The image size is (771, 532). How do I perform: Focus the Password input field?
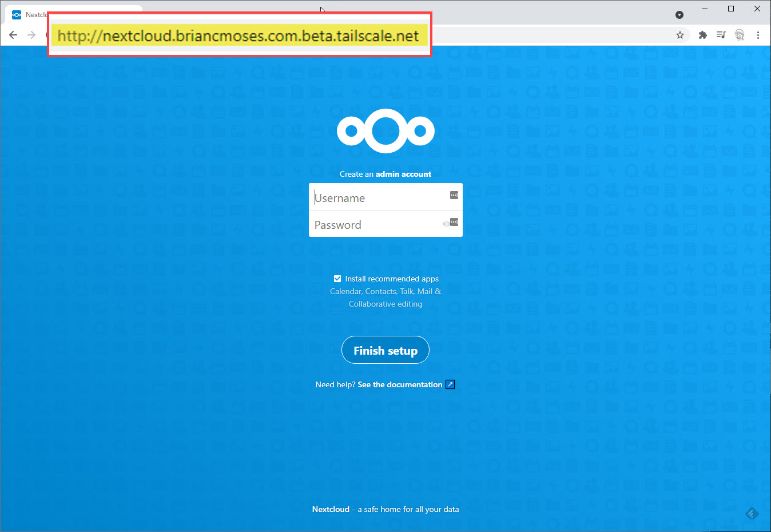(x=385, y=224)
